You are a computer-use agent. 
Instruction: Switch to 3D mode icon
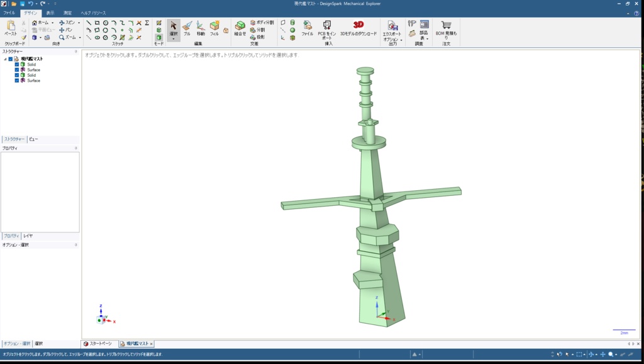click(159, 37)
